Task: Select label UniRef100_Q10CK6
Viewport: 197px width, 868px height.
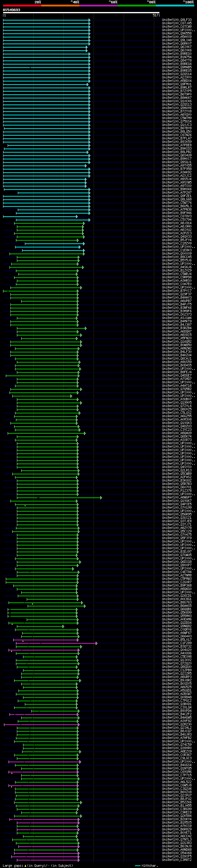Action: tap(177, 101)
